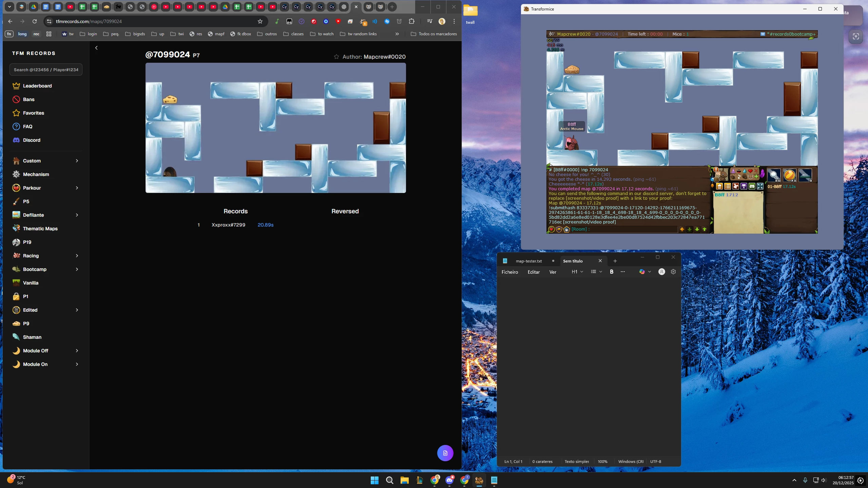Image resolution: width=868 pixels, height=488 pixels.
Task: Click the floating purple document button
Action: point(445,453)
